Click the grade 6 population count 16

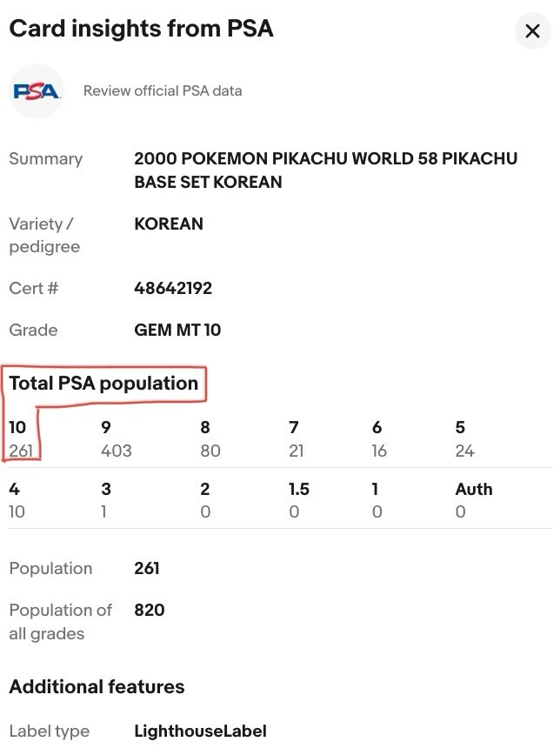[x=379, y=451]
